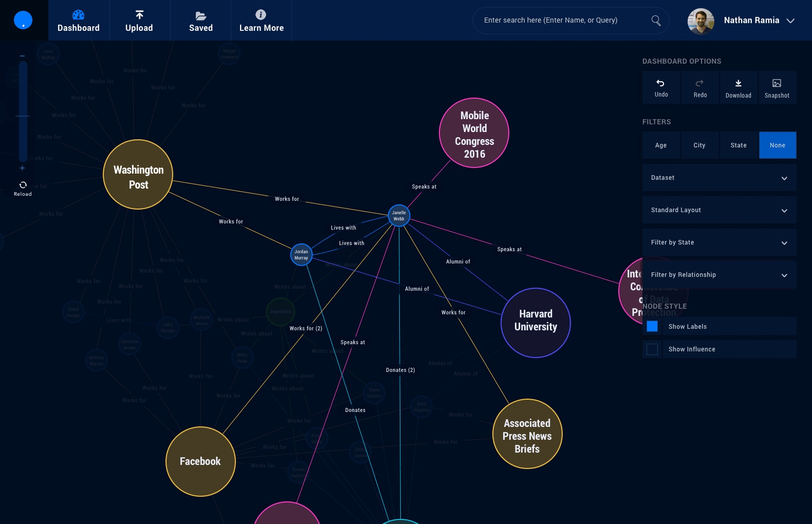Click the Undo button

(x=661, y=88)
